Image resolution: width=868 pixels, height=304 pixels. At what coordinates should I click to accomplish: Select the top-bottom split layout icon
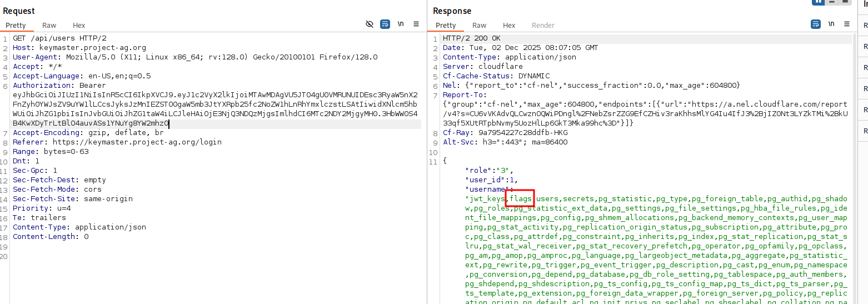pos(832,2)
